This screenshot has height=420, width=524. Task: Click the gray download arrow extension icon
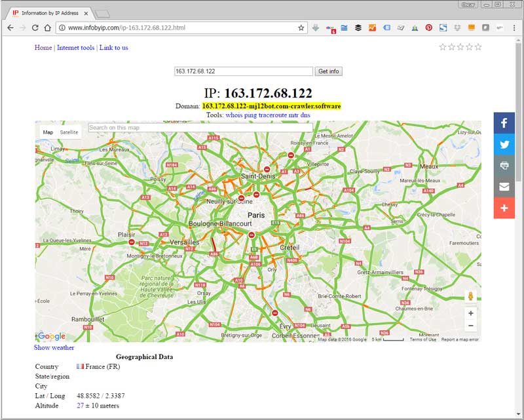pyautogui.click(x=316, y=28)
